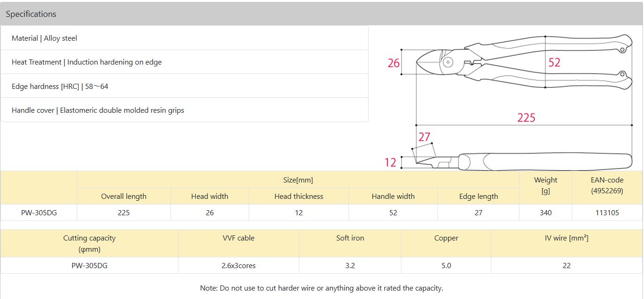Viewport: 644px width, 299px height.
Task: Click the side-view pliers profile drawing
Action: pyautogui.click(x=525, y=162)
